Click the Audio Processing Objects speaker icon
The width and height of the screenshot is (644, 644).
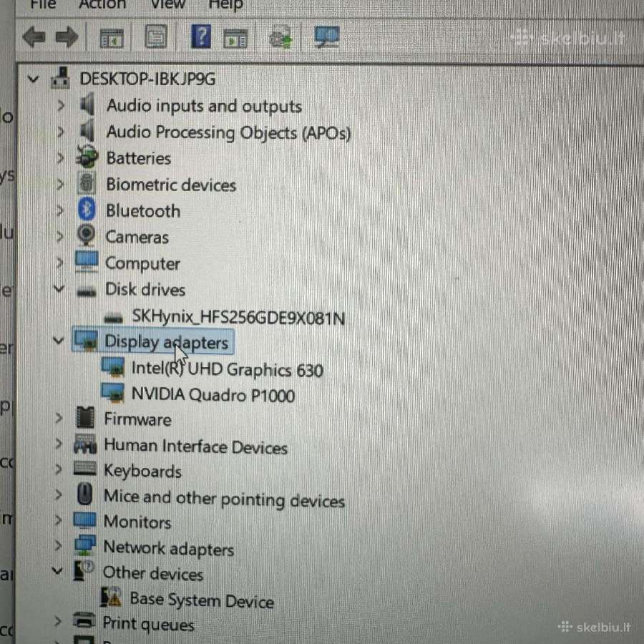coord(87,131)
